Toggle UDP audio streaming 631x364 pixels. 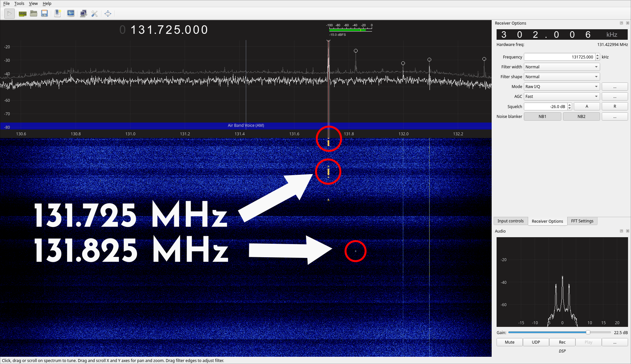click(x=536, y=342)
